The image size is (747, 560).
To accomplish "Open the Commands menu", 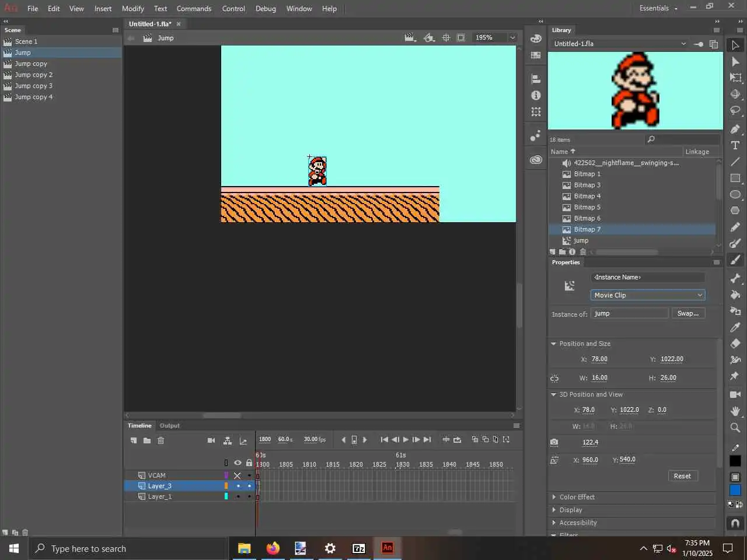I will click(x=194, y=9).
